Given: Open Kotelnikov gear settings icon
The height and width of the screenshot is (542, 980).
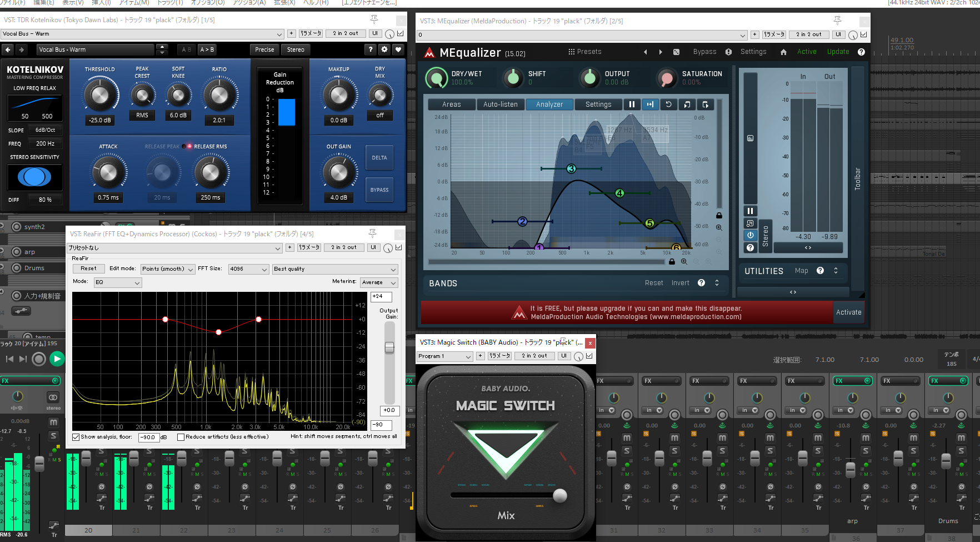Looking at the screenshot, I should point(384,49).
